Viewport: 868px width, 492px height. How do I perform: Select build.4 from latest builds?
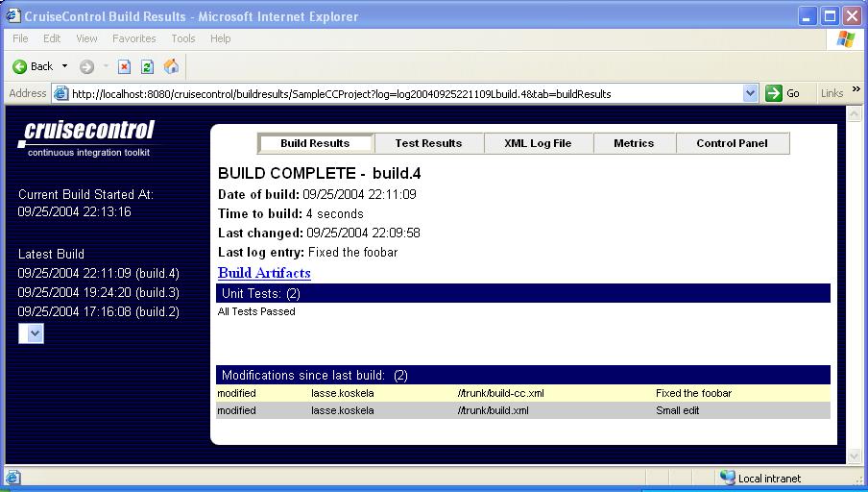(x=99, y=274)
